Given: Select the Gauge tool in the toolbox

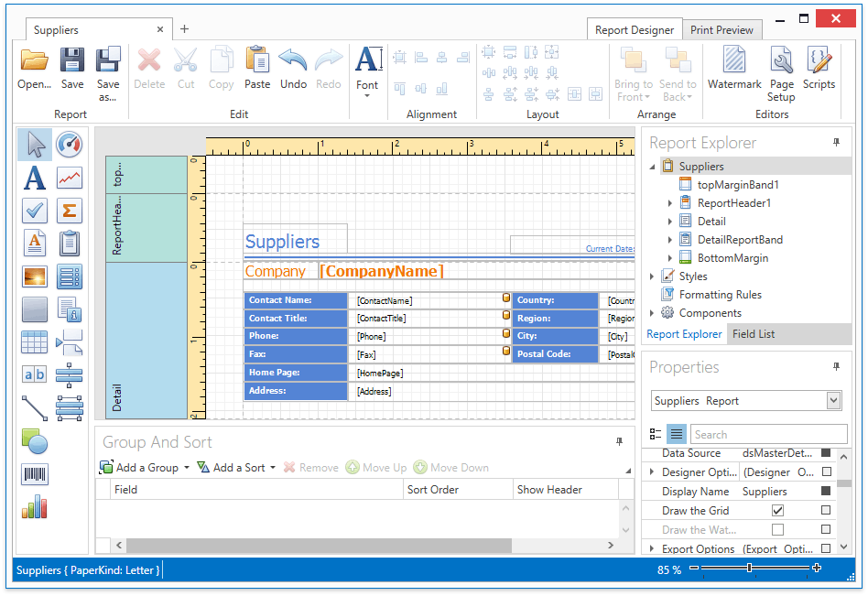Looking at the screenshot, I should (x=71, y=144).
